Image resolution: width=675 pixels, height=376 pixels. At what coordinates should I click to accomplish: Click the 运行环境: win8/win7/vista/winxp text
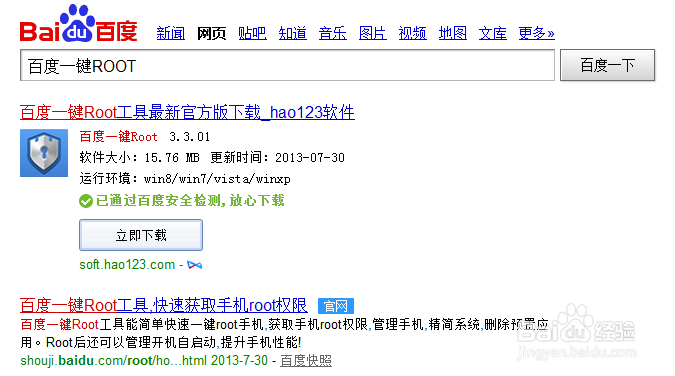[185, 178]
